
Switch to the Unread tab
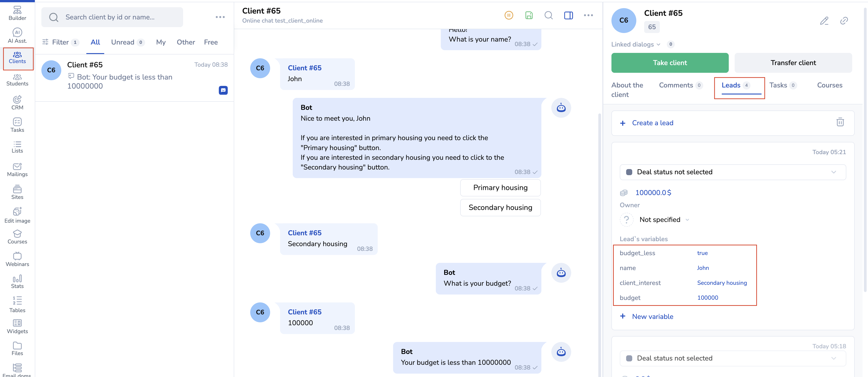(123, 42)
